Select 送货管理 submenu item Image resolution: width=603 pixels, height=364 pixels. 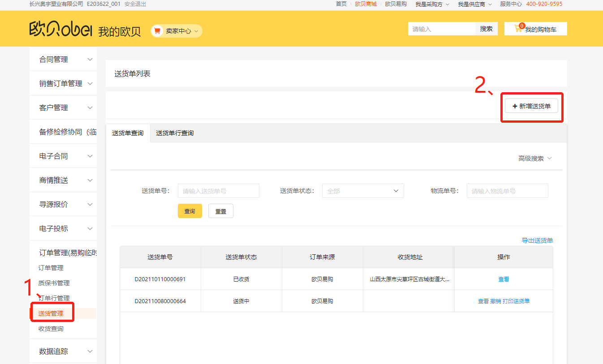[51, 313]
